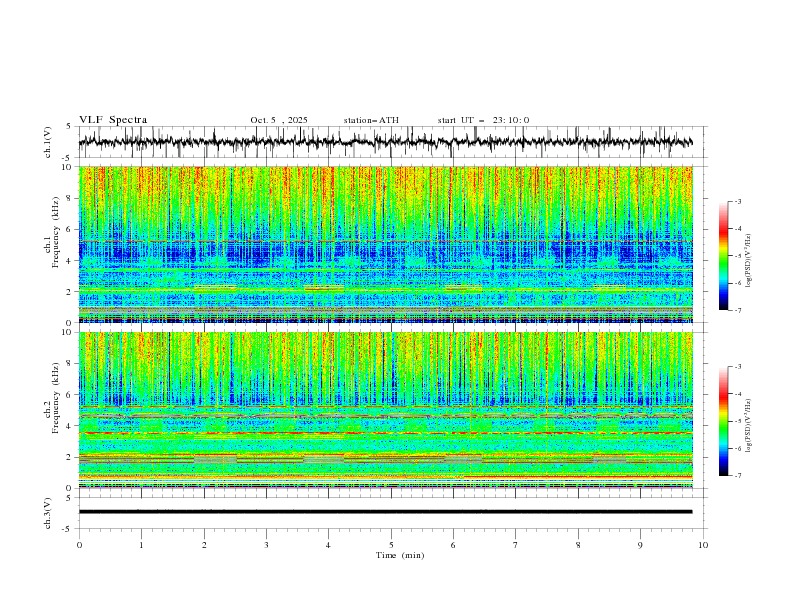The width and height of the screenshot is (792, 612).
Task: Click the 'VLF Spectra' title text
Action: [x=113, y=120]
